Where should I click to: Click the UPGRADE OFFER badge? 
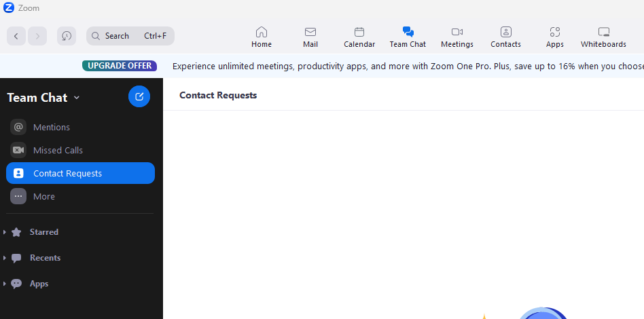[120, 66]
